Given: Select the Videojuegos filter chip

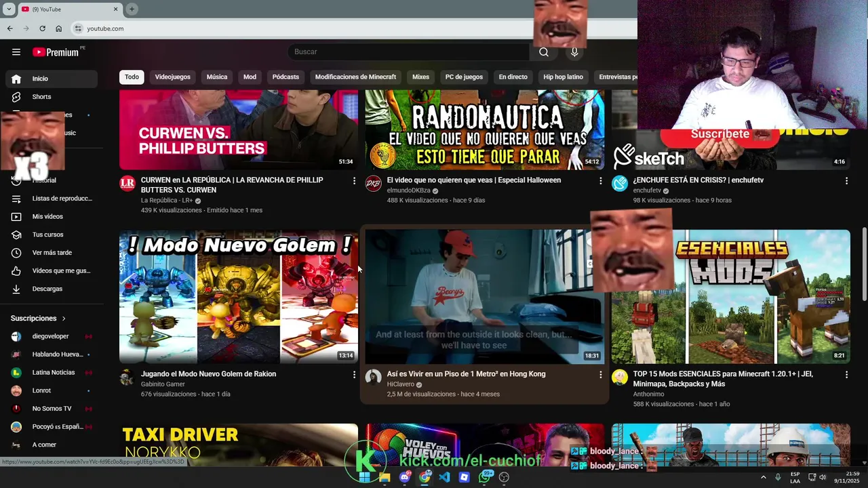Looking at the screenshot, I should click(x=173, y=77).
